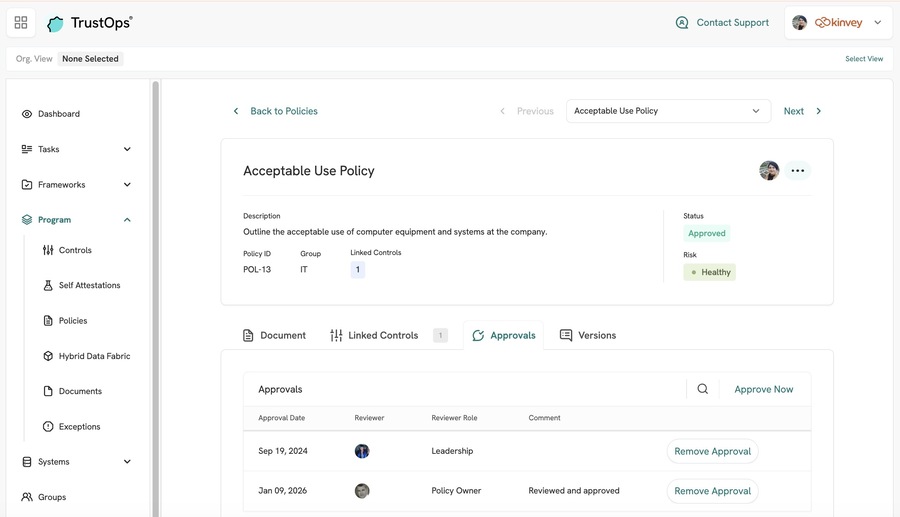Open Self Attestations page
This screenshot has height=517, width=900.
[89, 285]
